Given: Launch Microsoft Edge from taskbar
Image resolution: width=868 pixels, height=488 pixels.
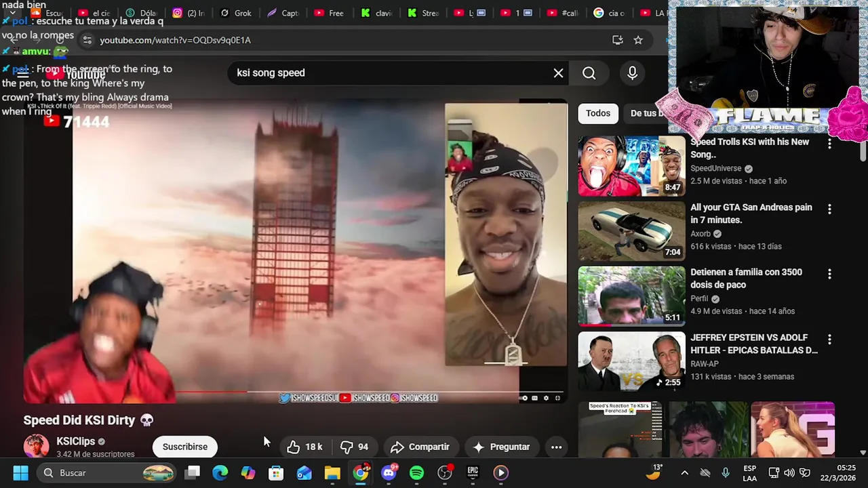Looking at the screenshot, I should click(220, 472).
